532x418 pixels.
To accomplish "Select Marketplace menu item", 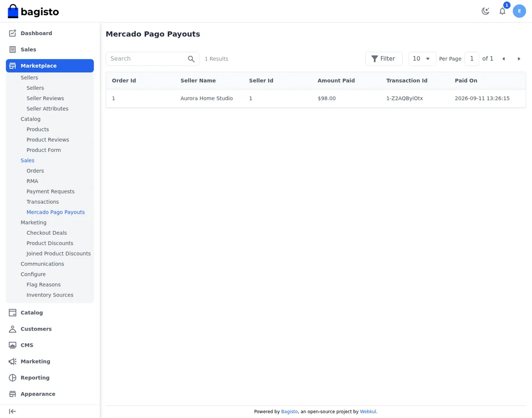I will click(x=50, y=66).
